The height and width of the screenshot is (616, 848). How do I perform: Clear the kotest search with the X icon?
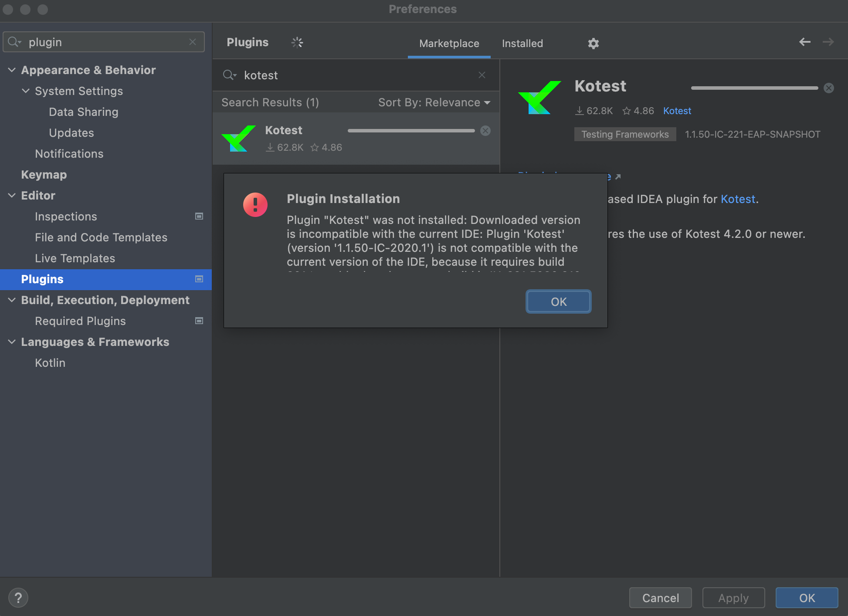point(482,75)
